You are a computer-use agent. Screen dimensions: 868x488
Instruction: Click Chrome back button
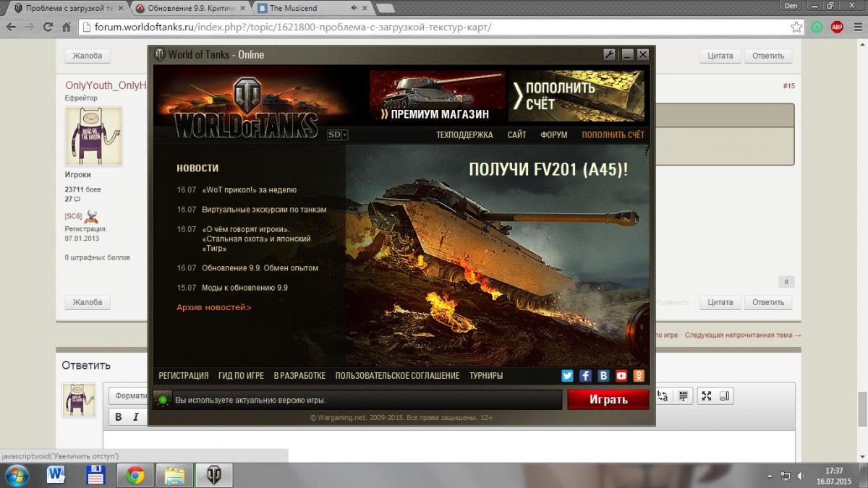coord(11,27)
